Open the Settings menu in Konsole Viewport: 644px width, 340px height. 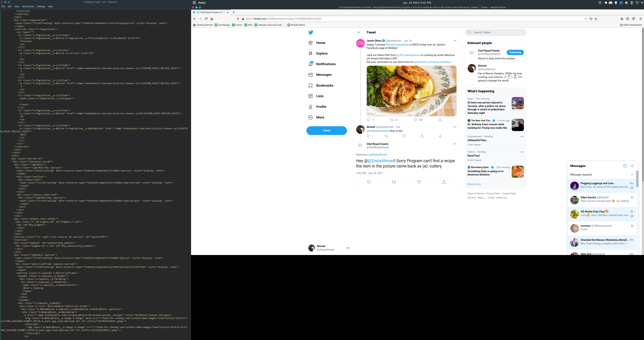coord(41,7)
